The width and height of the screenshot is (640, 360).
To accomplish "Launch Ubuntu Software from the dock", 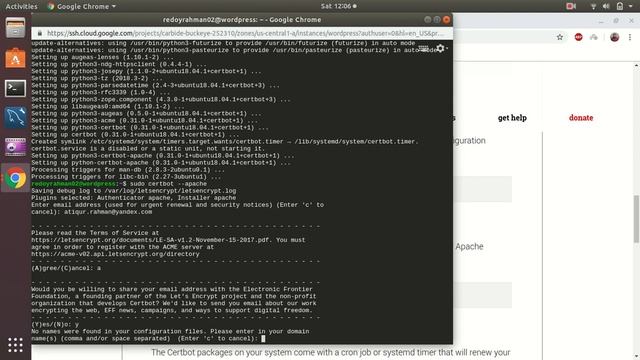I will tap(16, 58).
